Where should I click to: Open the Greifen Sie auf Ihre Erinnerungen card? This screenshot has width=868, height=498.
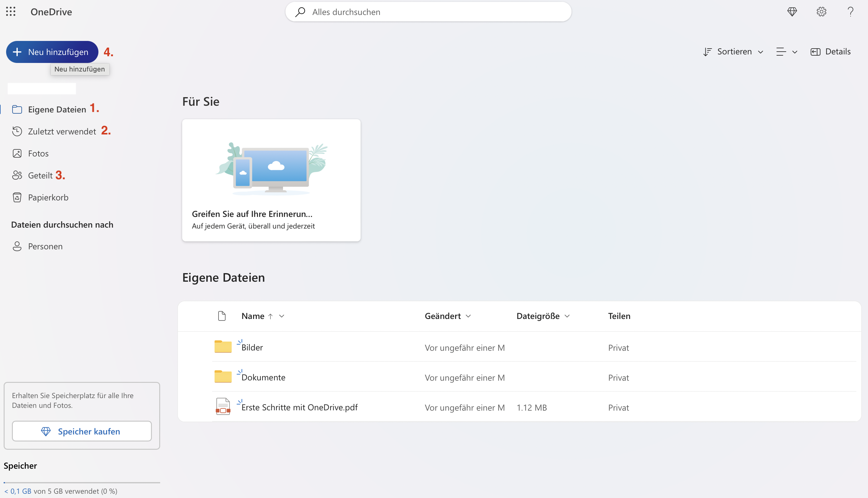tap(271, 180)
